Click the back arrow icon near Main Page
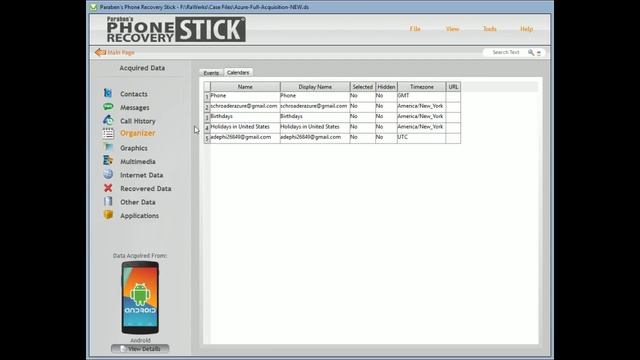This screenshot has width=640, height=360. tap(100, 52)
